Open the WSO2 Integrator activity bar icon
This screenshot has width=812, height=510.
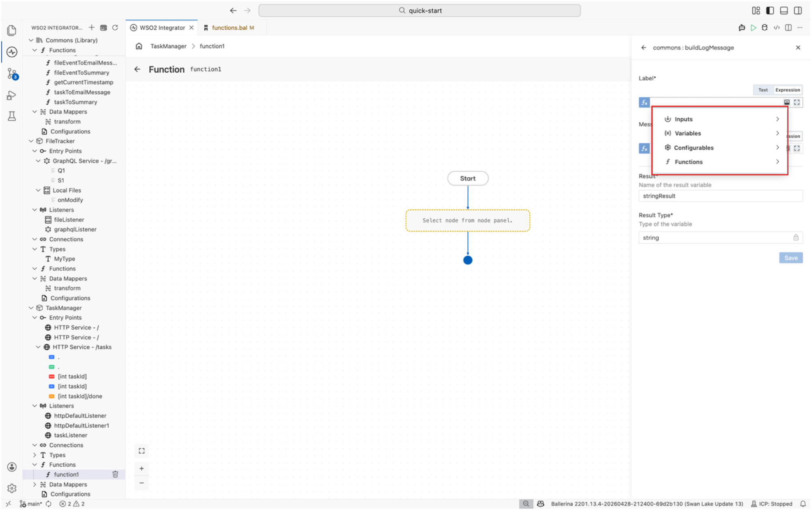(x=12, y=52)
